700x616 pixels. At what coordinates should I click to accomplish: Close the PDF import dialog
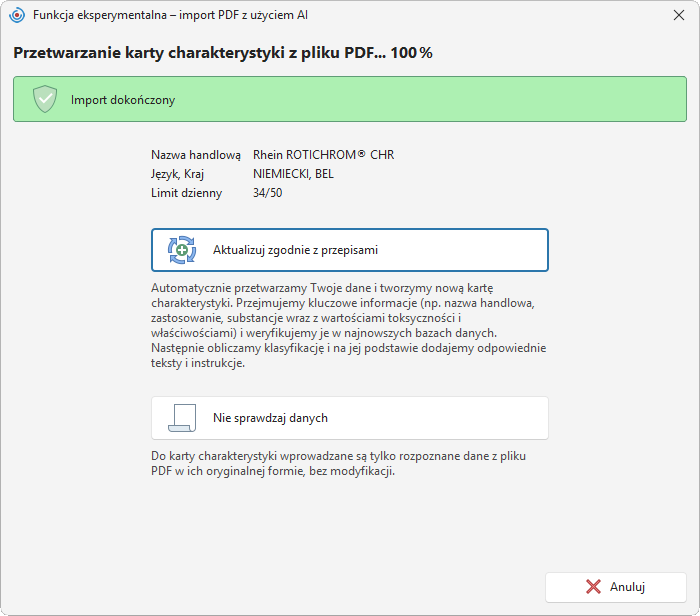pyautogui.click(x=679, y=15)
